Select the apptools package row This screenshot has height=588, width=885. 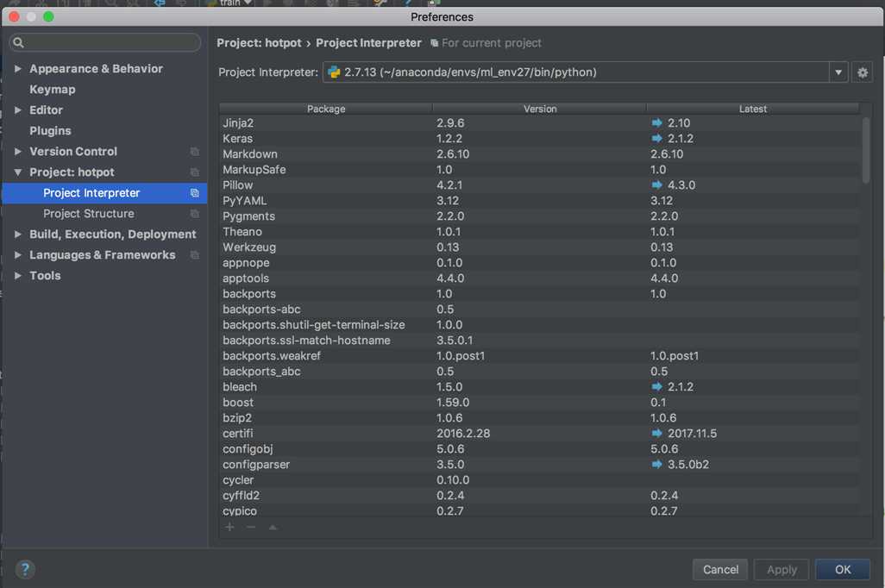(540, 278)
